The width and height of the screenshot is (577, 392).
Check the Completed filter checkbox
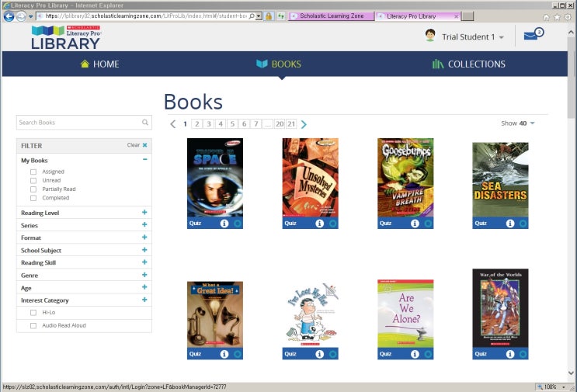tap(33, 198)
